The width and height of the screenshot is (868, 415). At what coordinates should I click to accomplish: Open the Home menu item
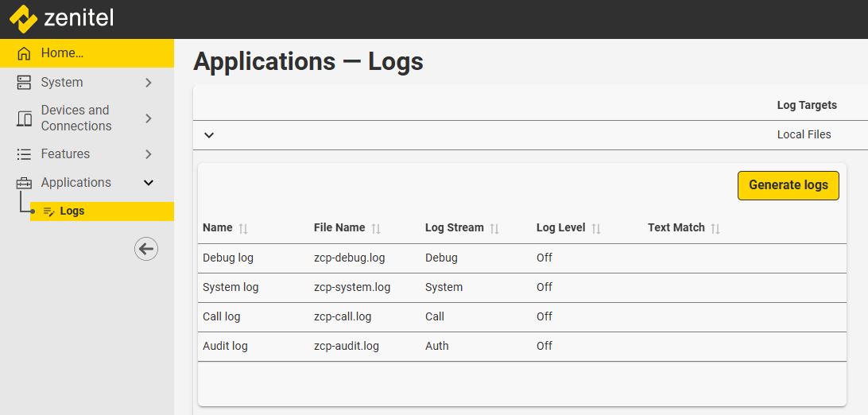click(62, 53)
